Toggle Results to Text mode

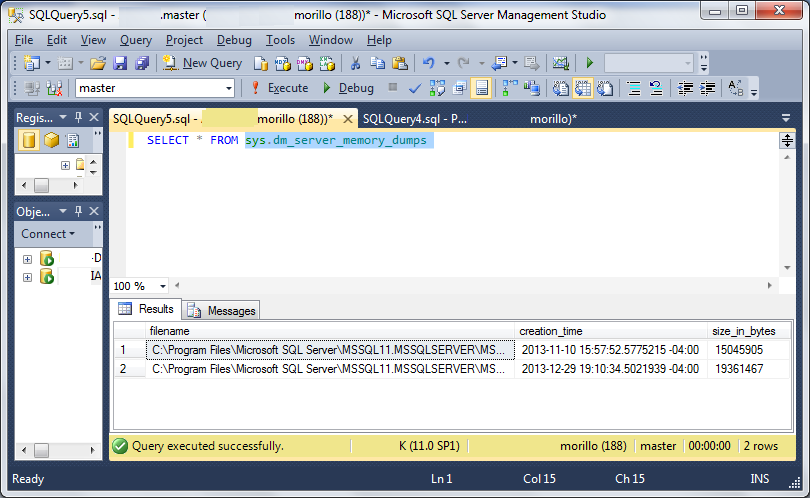[x=560, y=88]
